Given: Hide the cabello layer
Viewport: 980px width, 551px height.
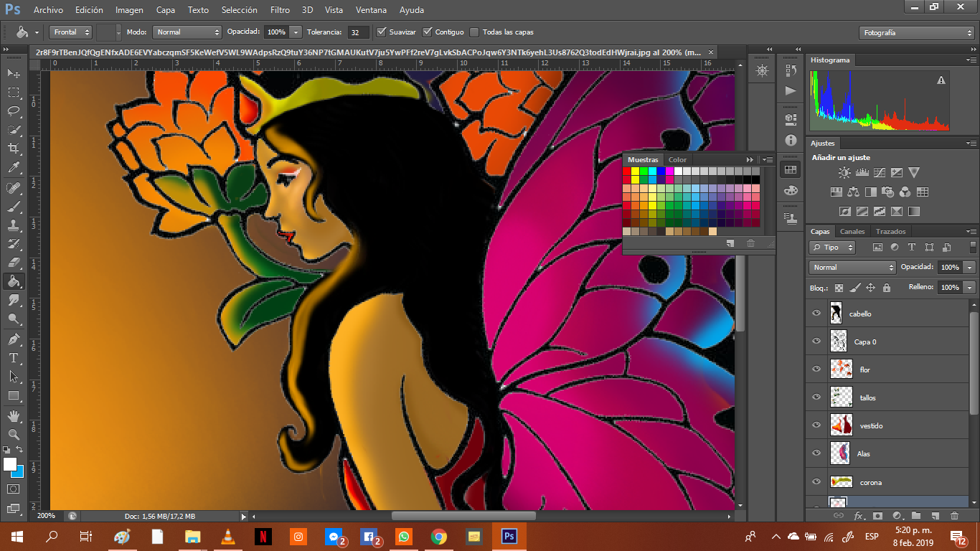Looking at the screenshot, I should point(816,314).
